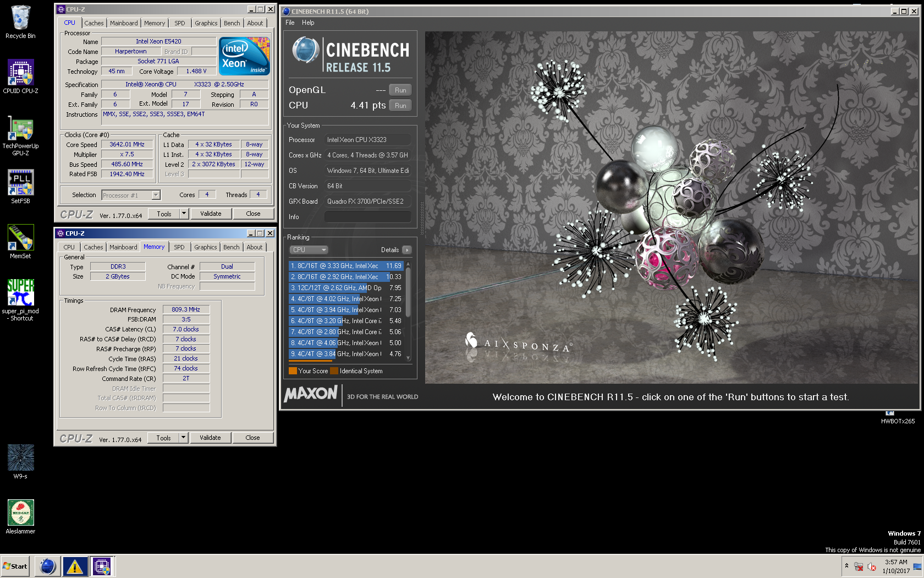Screen dimensions: 924x578
Task: Click the Core Speed value 3642.01 MHz
Action: (x=127, y=145)
